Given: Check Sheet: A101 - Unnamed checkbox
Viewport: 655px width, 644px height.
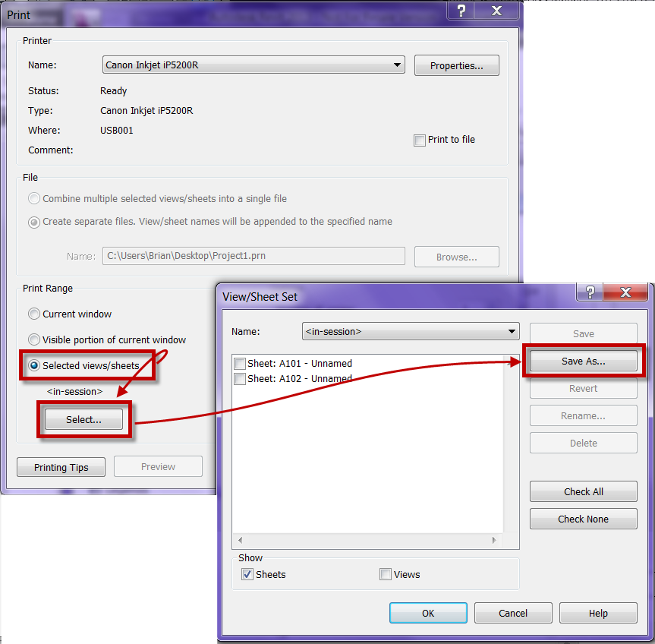Looking at the screenshot, I should pos(240,364).
